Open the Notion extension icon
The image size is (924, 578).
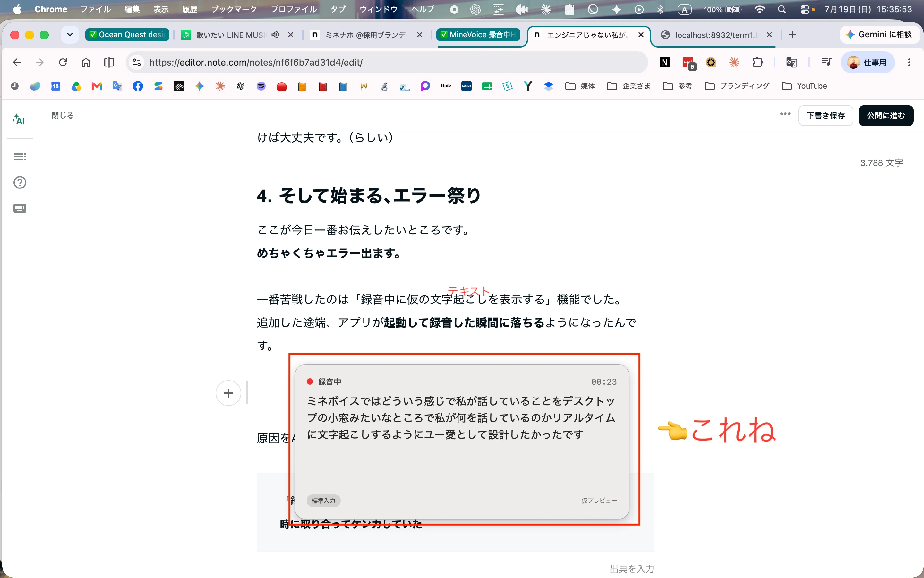click(x=665, y=62)
